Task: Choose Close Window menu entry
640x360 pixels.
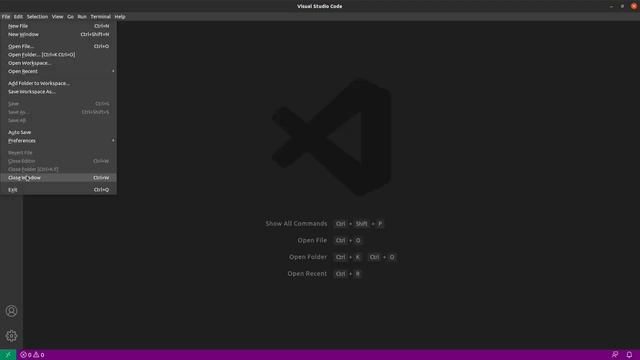Action: point(58,178)
